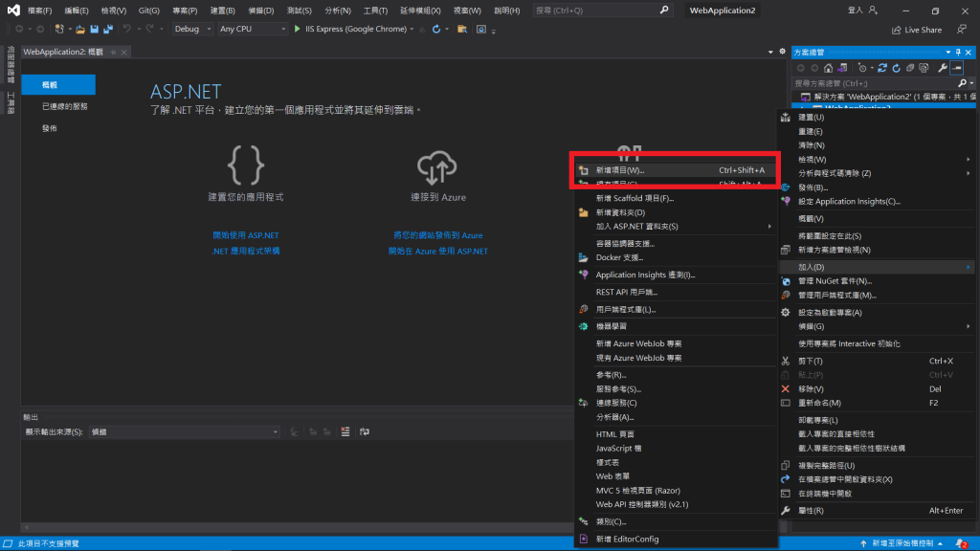Toggle auto-hide pin on 方案總管 panel
The width and height of the screenshot is (980, 551).
(x=958, y=53)
